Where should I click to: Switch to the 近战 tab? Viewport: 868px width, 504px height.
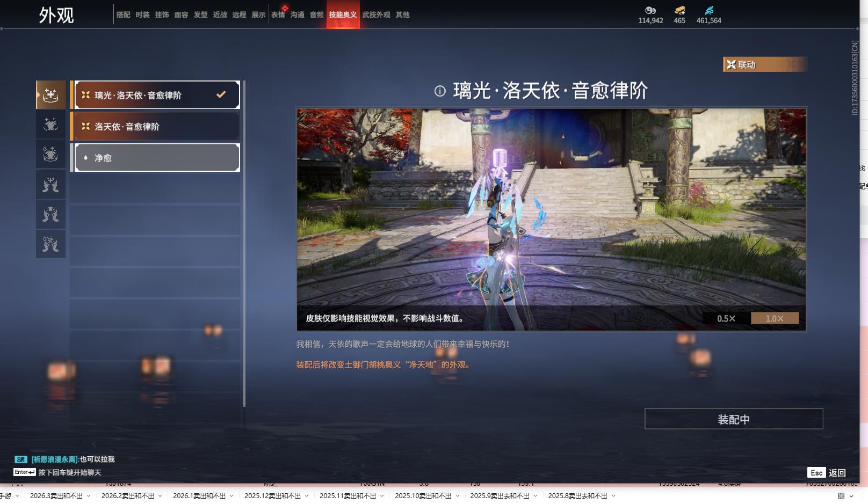point(220,15)
